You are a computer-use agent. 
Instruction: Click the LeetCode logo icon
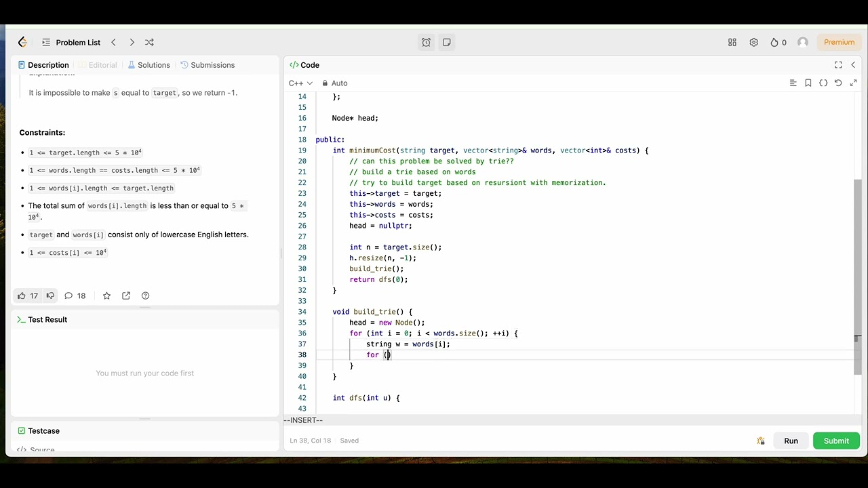[22, 42]
